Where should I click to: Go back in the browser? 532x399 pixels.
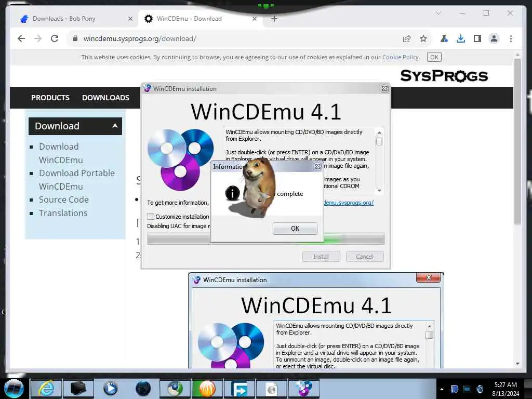[21, 38]
